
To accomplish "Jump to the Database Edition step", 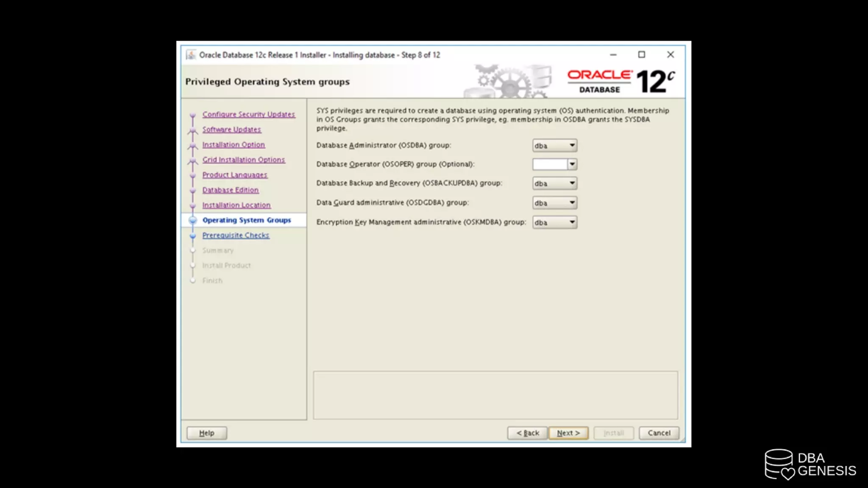I will pyautogui.click(x=230, y=190).
